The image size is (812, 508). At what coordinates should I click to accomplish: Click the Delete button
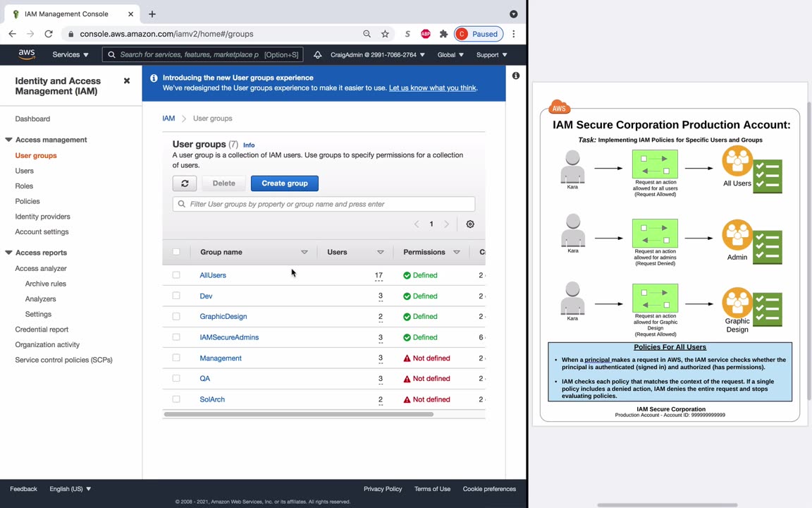(x=223, y=183)
